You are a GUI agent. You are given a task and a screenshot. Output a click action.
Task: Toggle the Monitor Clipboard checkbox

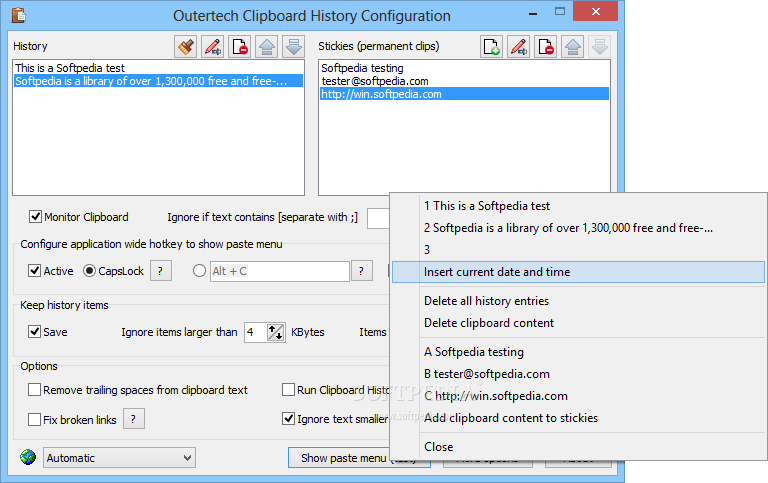click(x=35, y=217)
